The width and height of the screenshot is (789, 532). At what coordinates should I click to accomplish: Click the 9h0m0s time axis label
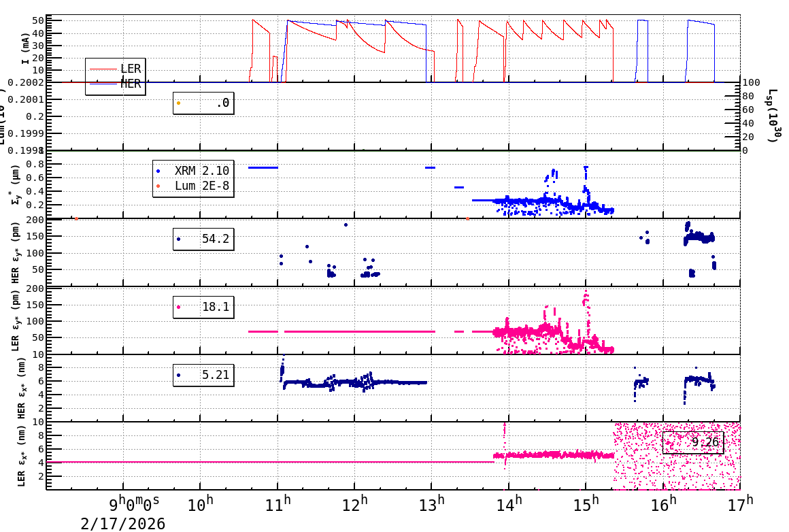tap(135, 503)
